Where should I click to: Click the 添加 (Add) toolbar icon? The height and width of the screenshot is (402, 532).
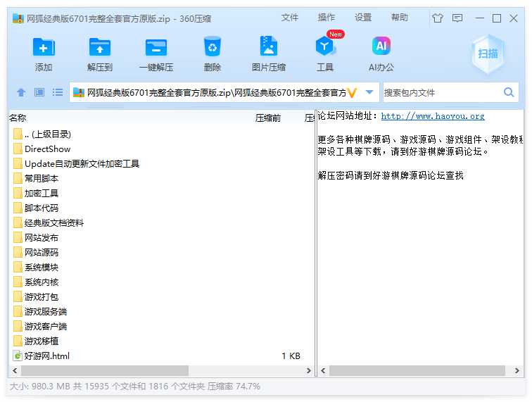[x=44, y=47]
